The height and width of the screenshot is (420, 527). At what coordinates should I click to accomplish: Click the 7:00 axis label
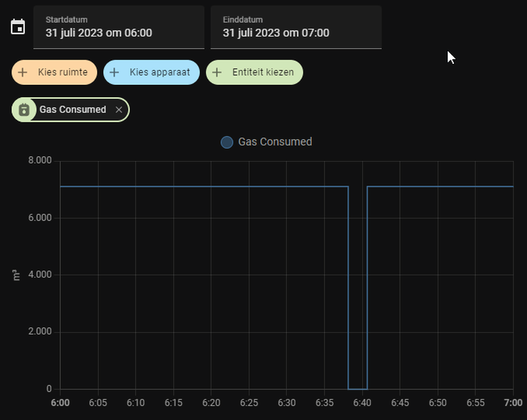click(x=513, y=403)
